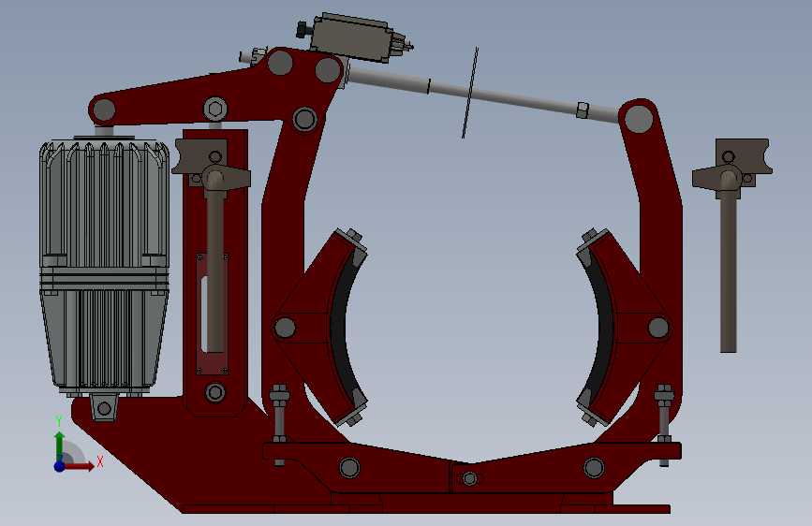812x526 pixels.
Task: Click the green Y axis arrow of the triad
Action: pos(60,446)
